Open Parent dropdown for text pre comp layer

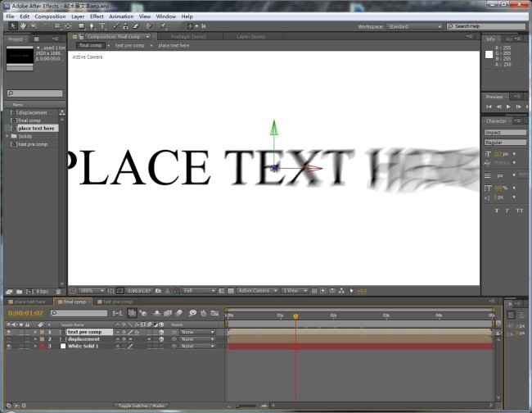point(197,332)
